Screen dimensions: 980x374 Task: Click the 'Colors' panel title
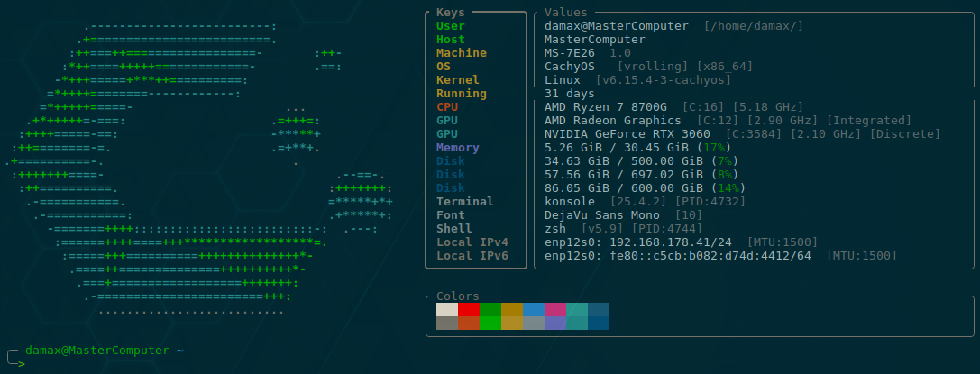pos(458,296)
